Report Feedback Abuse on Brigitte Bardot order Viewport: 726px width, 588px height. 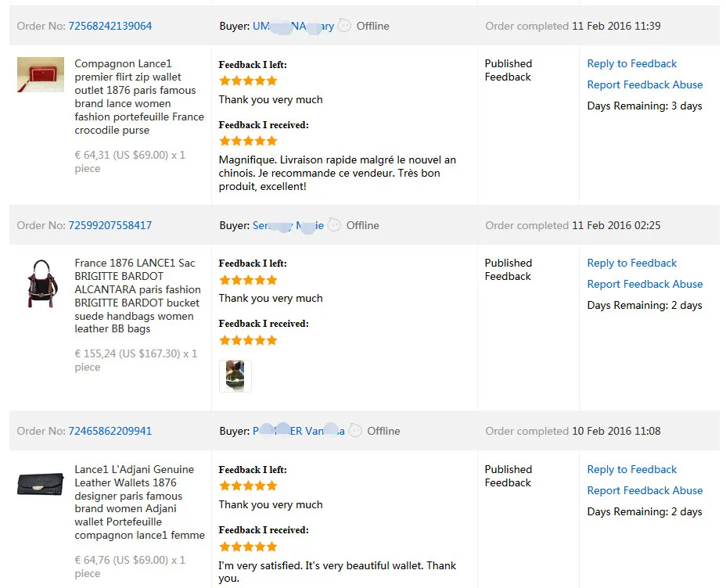pos(645,284)
